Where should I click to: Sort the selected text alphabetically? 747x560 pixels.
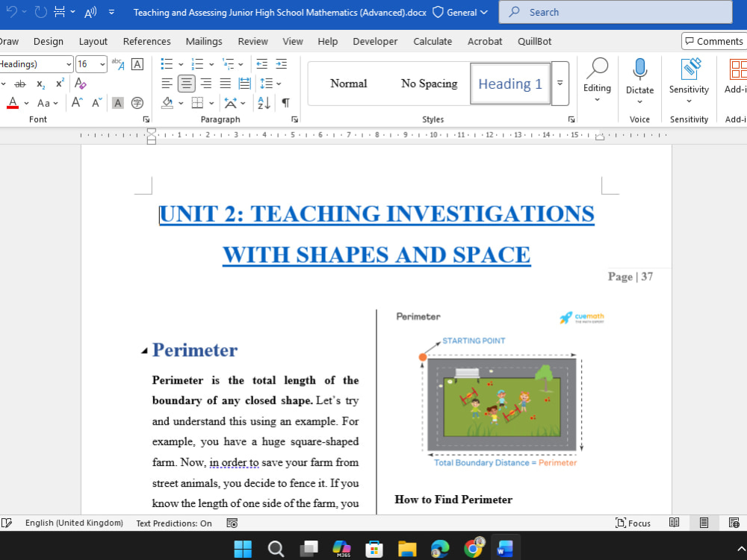point(264,103)
